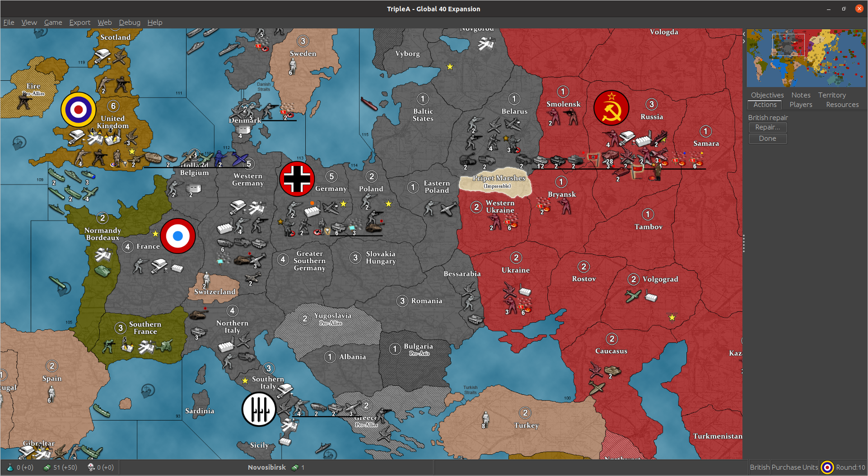Click the Normandy Bordeaux territory label
The height and width of the screenshot is (476, 868).
coord(103,234)
